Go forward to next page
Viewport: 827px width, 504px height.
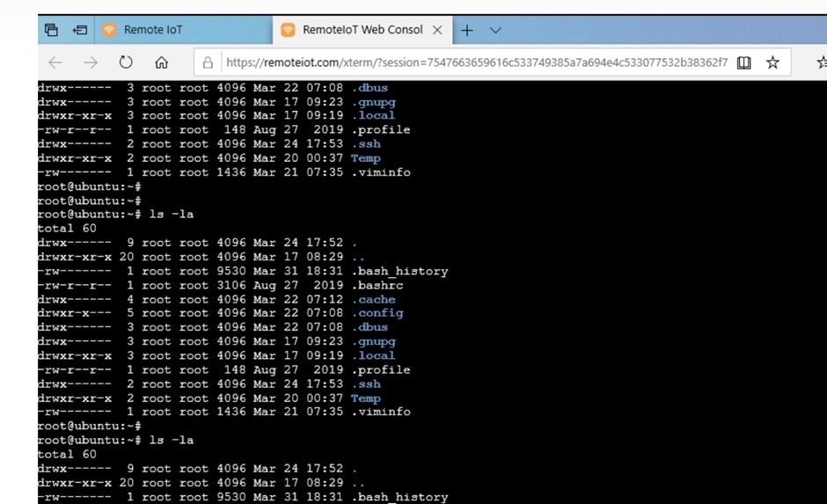[91, 62]
